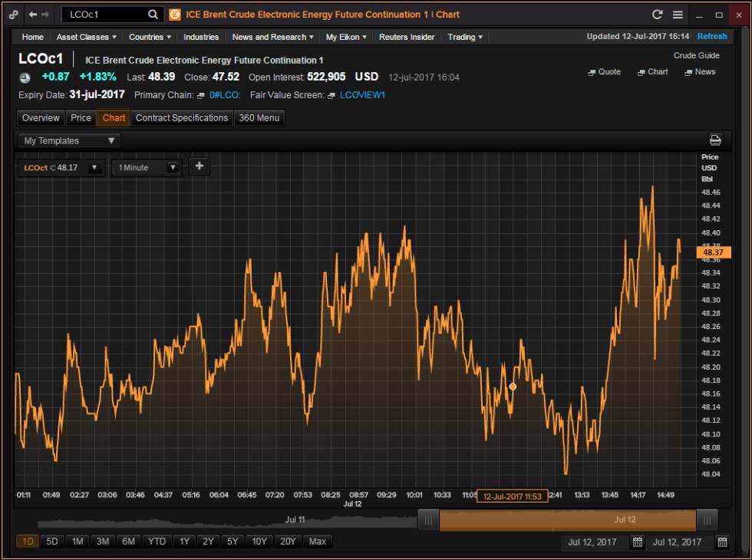Click the search magnifier icon
Viewport: 752px width, 560px height.
click(153, 15)
